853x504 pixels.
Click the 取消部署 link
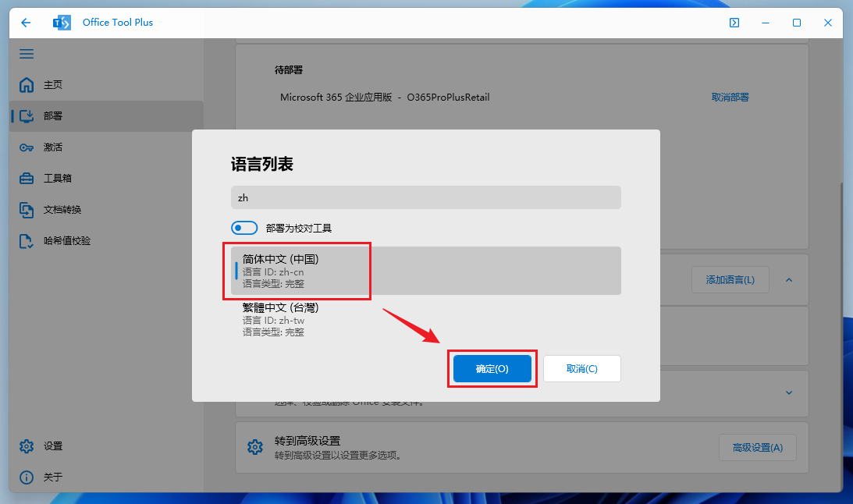pos(730,98)
